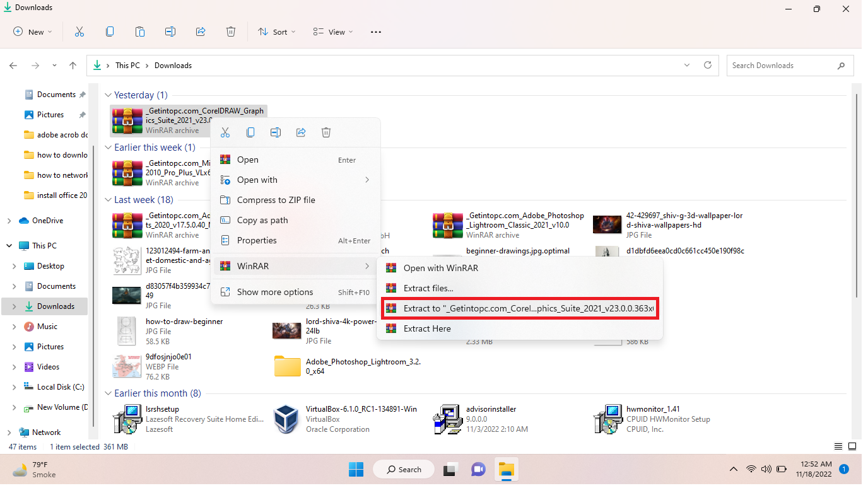Screen dimensions: 868x493
Task: Open the Wi-Fi network tray icon
Action: click(751, 469)
